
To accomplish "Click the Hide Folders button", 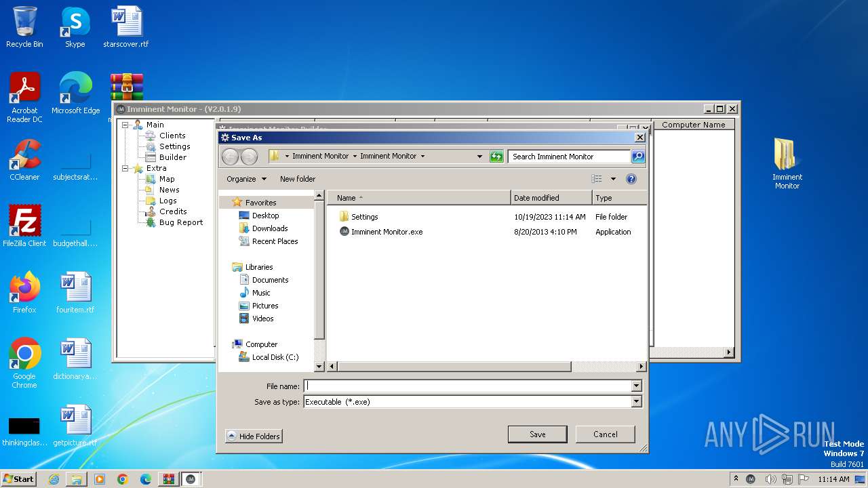I will pos(254,436).
